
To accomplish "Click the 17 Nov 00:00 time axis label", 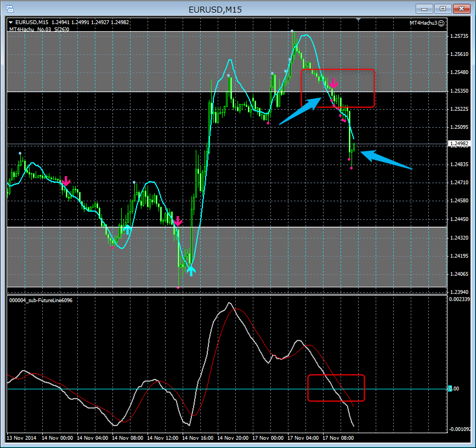I will click(268, 438).
